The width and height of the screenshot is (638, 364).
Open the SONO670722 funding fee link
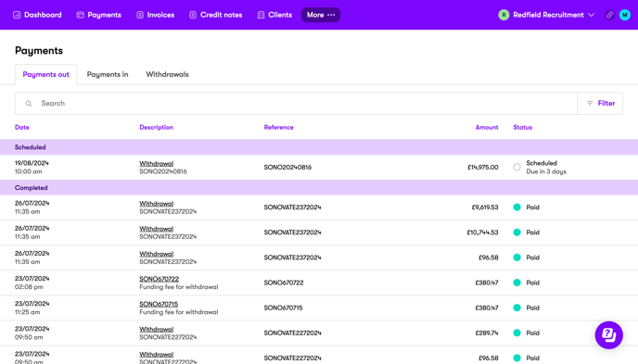[159, 279]
